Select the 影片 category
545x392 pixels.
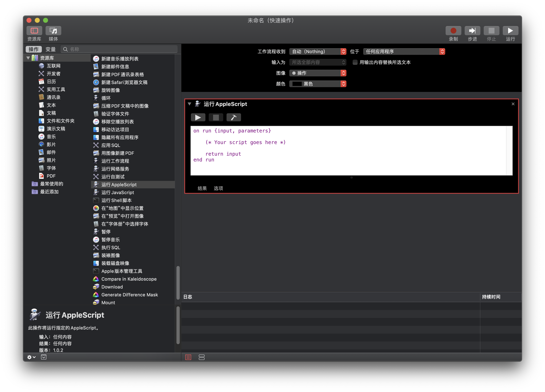pos(51,144)
